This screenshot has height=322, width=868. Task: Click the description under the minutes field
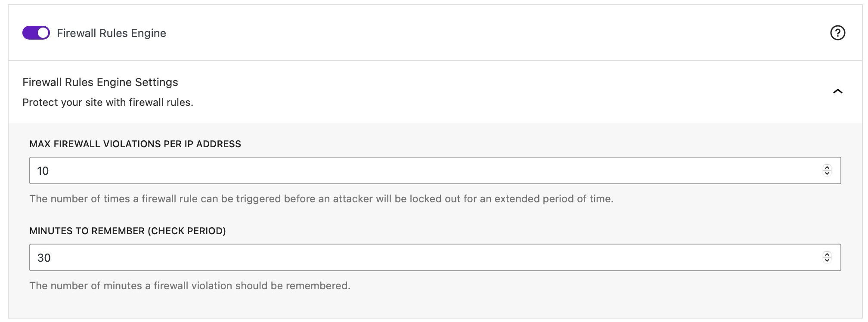(x=190, y=286)
